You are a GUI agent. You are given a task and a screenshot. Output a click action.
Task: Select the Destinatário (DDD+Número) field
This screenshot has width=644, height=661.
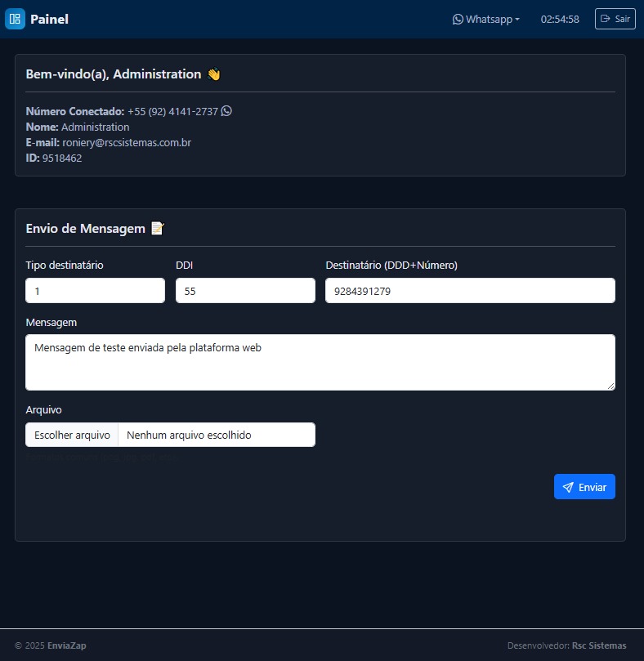coord(470,291)
